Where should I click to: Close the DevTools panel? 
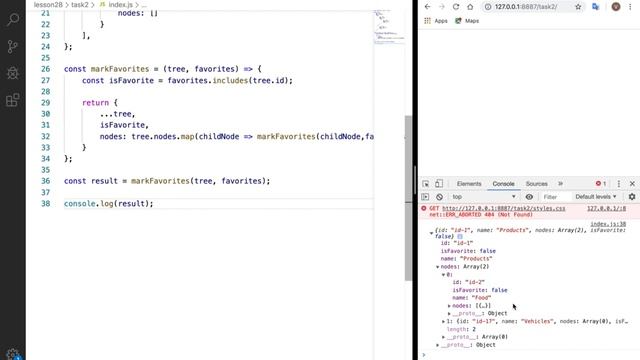pos(632,184)
